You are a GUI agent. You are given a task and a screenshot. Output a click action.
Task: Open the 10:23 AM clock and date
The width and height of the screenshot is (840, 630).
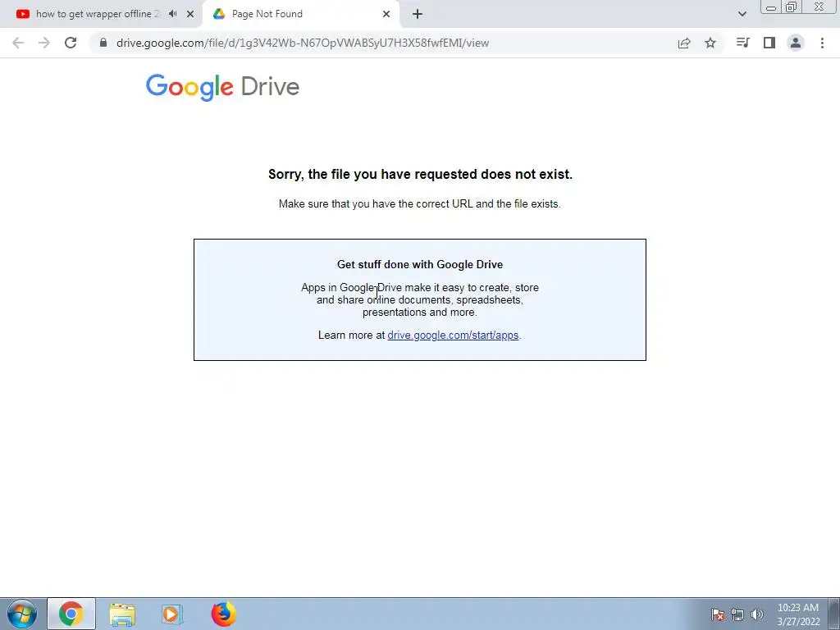(x=798, y=614)
